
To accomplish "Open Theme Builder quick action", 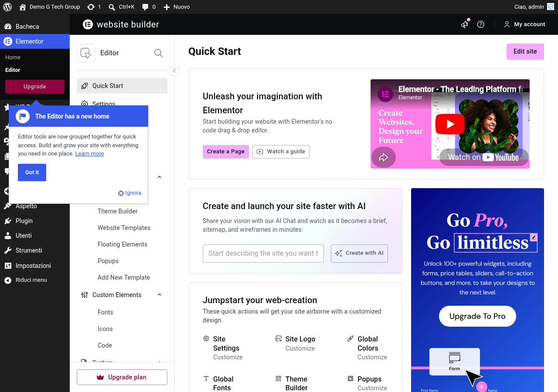I will point(292,383).
